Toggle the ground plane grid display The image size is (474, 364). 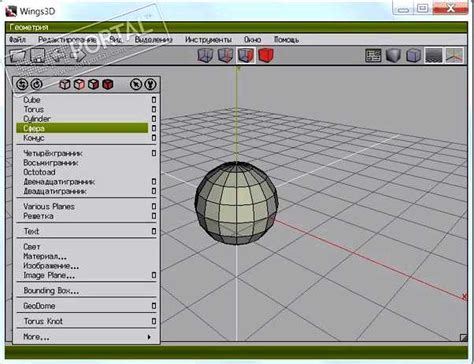point(434,55)
